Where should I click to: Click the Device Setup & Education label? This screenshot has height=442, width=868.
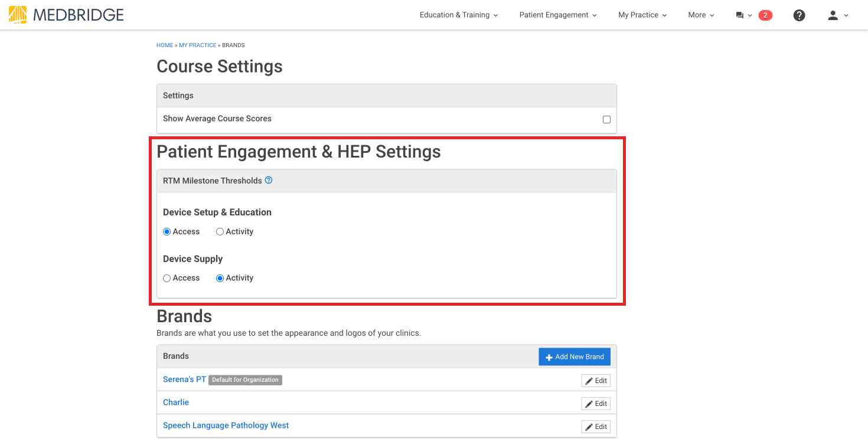pyautogui.click(x=217, y=212)
